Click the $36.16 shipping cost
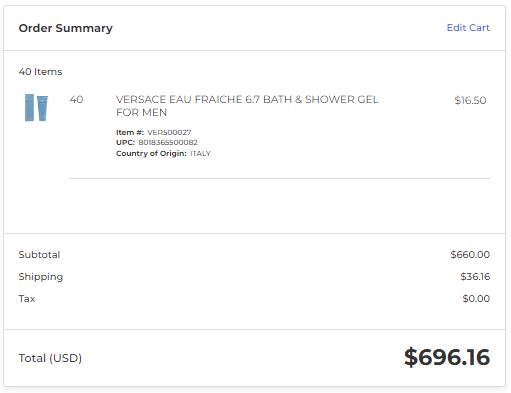Viewport: 511px width, 393px height. [x=475, y=277]
